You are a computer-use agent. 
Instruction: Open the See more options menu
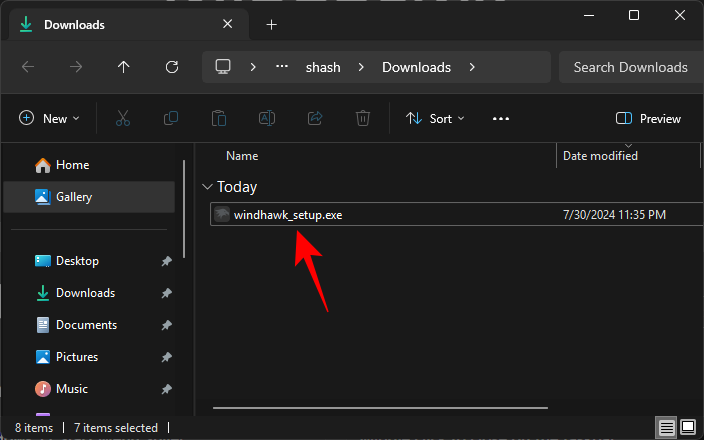pyautogui.click(x=501, y=118)
